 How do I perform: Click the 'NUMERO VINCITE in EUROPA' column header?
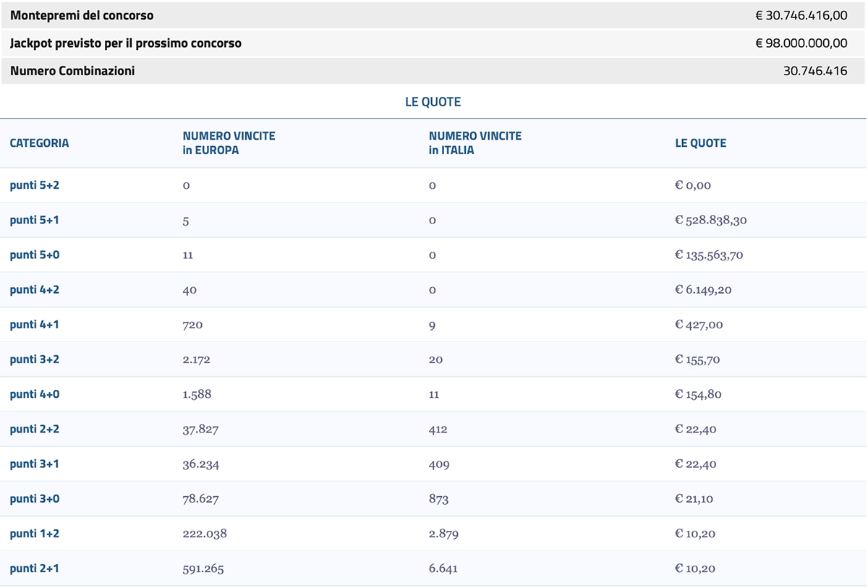point(229,143)
